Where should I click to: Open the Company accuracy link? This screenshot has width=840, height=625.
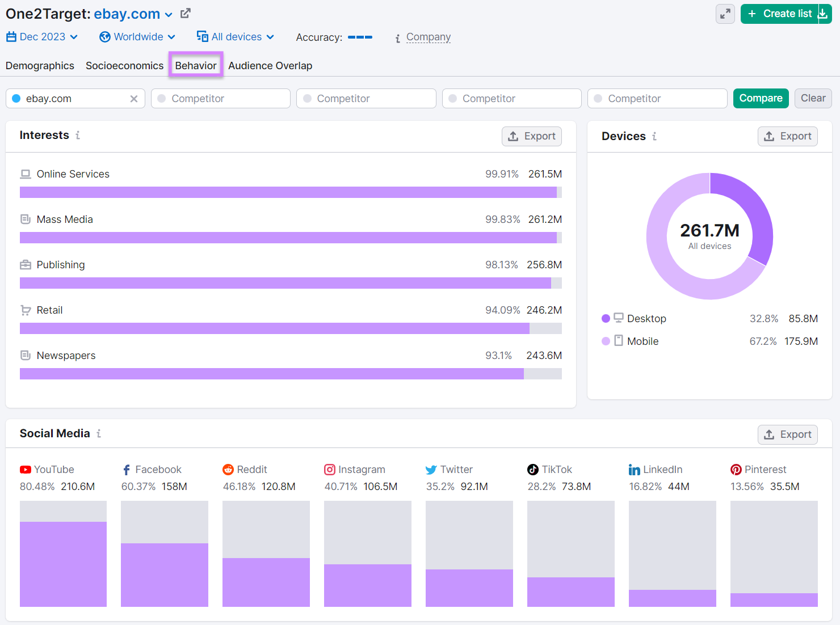(429, 37)
